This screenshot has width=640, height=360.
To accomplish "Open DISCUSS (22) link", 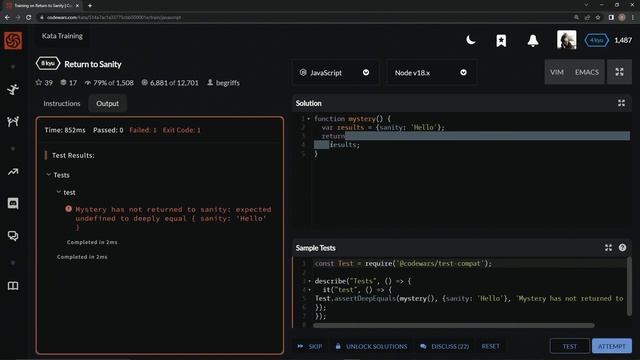I will (444, 346).
